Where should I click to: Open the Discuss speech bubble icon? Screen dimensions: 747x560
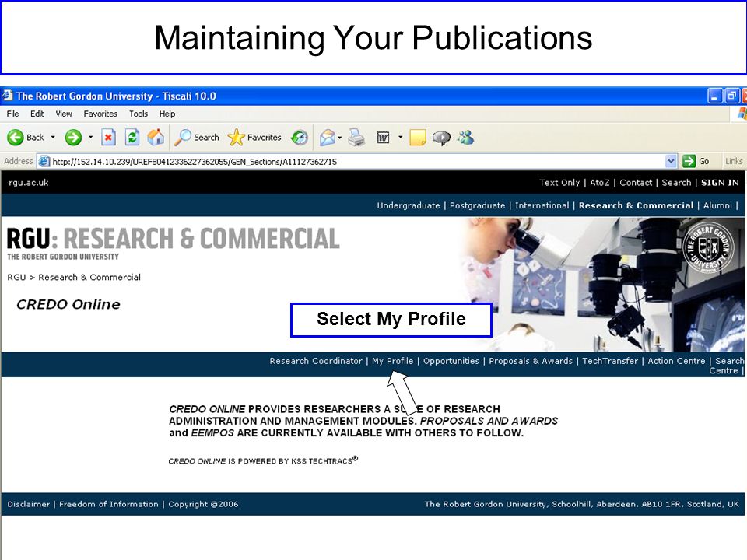click(441, 138)
